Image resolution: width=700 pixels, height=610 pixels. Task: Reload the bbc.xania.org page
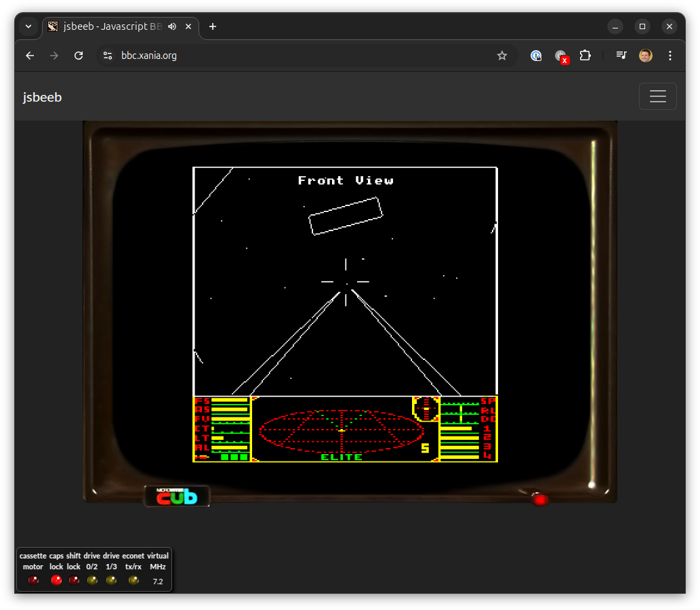pos(79,56)
